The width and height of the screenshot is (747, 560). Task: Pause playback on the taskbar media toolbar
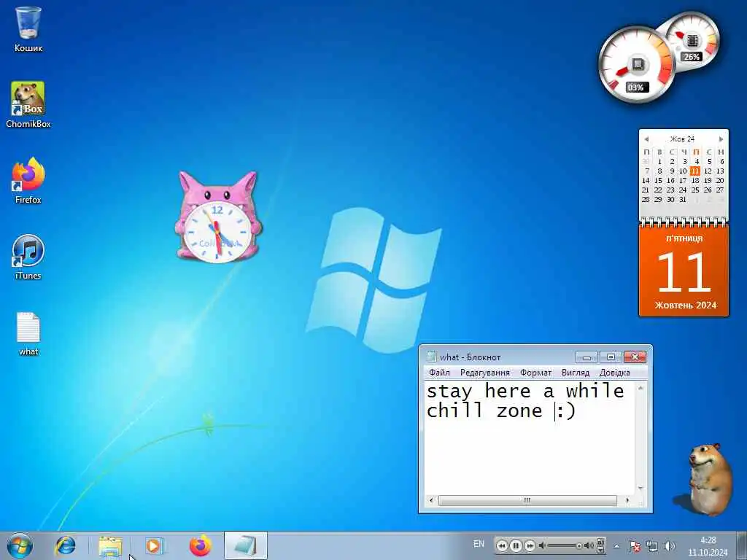point(516,545)
